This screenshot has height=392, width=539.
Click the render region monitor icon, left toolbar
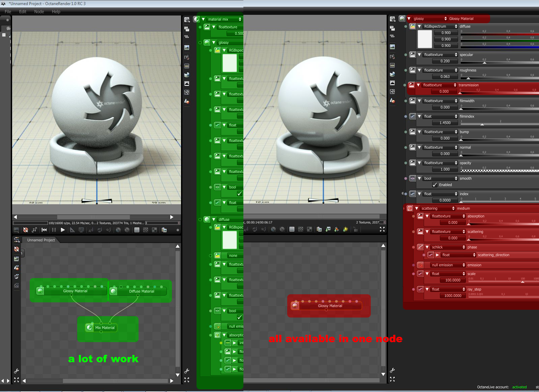click(81, 230)
